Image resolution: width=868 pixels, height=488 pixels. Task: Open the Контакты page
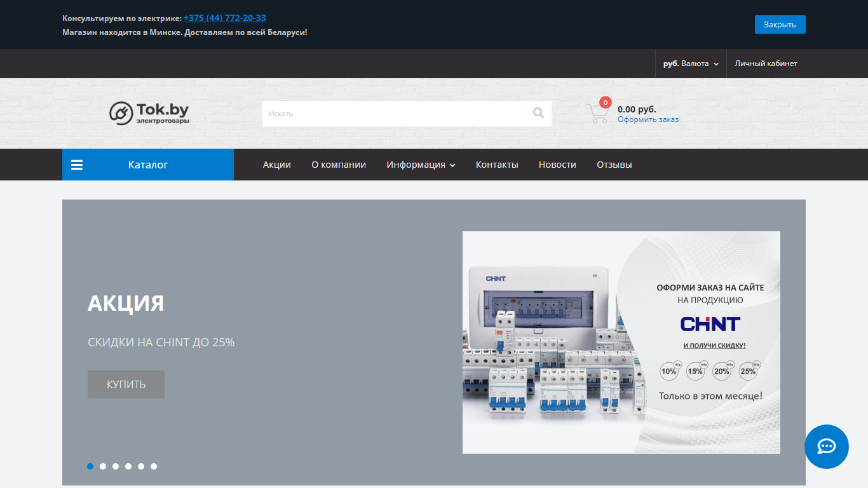(497, 165)
